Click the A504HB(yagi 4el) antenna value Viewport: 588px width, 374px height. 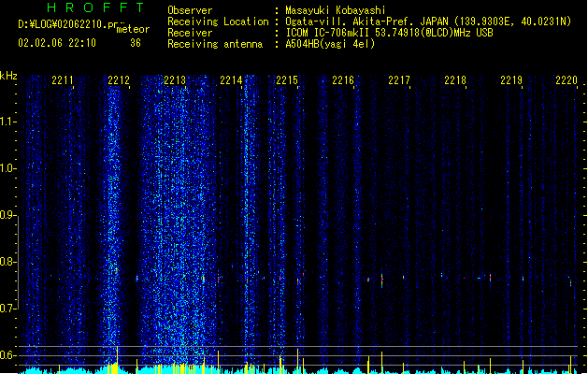pos(330,44)
